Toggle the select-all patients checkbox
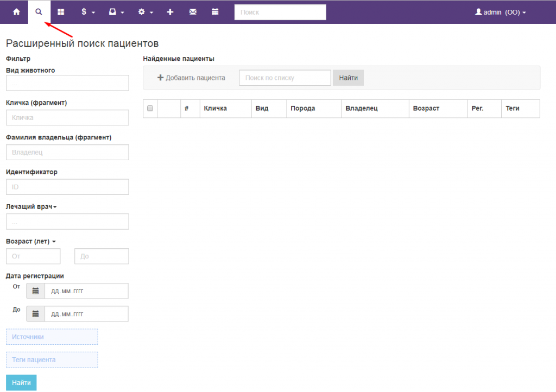The width and height of the screenshot is (556, 392). tap(150, 109)
